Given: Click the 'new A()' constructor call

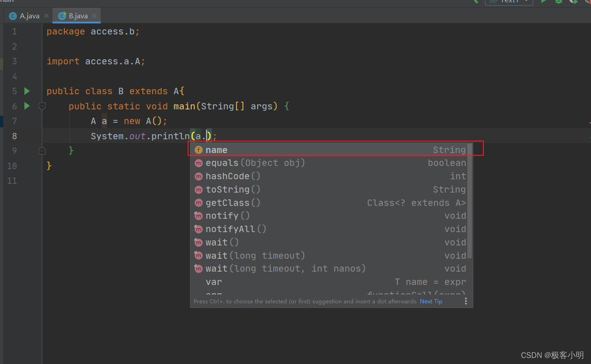Looking at the screenshot, I should tap(143, 121).
